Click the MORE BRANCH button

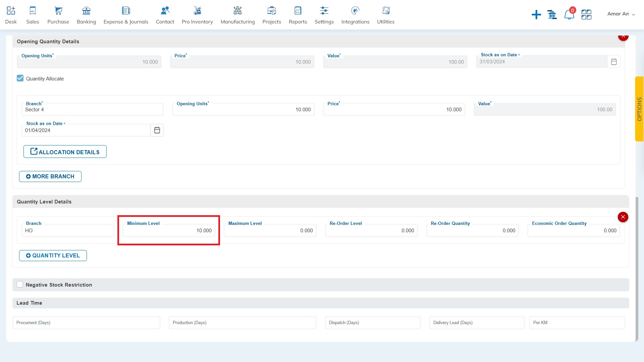[x=50, y=176]
